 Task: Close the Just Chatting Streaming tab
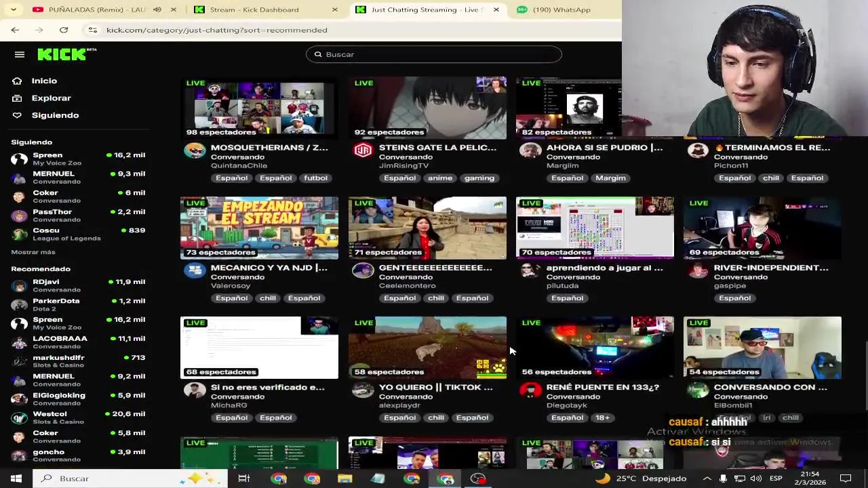[x=496, y=9]
